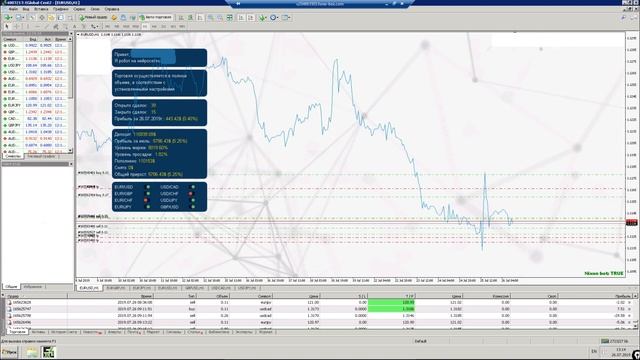Open the Справка menu
The width and height of the screenshot is (640, 360).
point(112,9)
